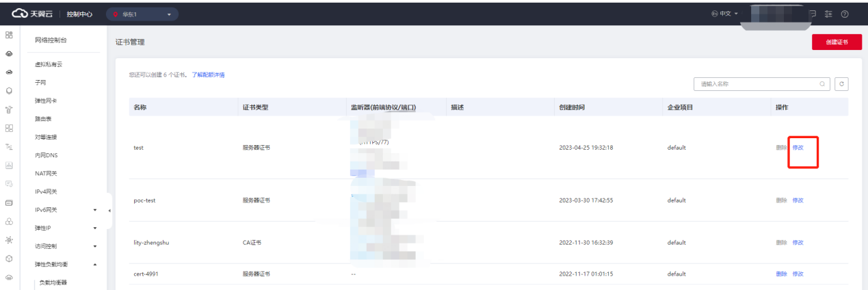Select the certificate name cert-4991
Viewport: 868px width, 290px height.
pyautogui.click(x=146, y=274)
